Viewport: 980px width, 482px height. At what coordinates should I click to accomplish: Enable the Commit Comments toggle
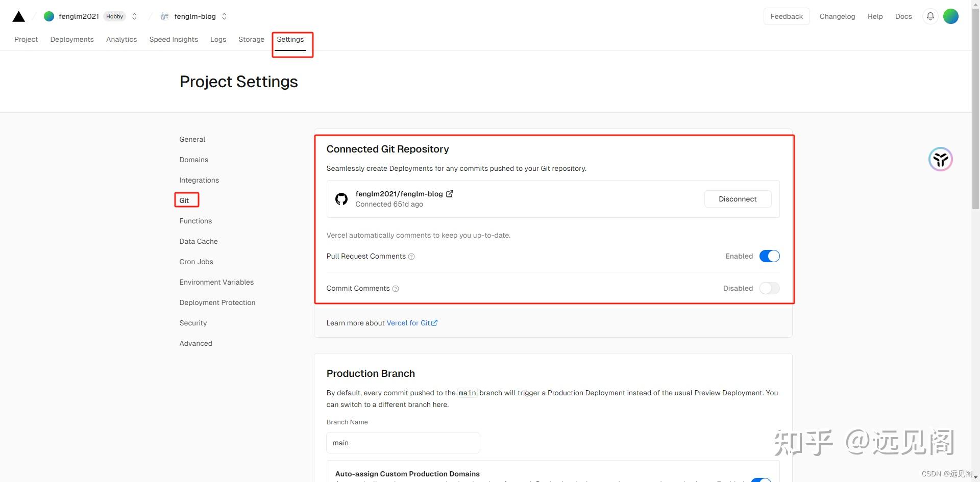769,288
